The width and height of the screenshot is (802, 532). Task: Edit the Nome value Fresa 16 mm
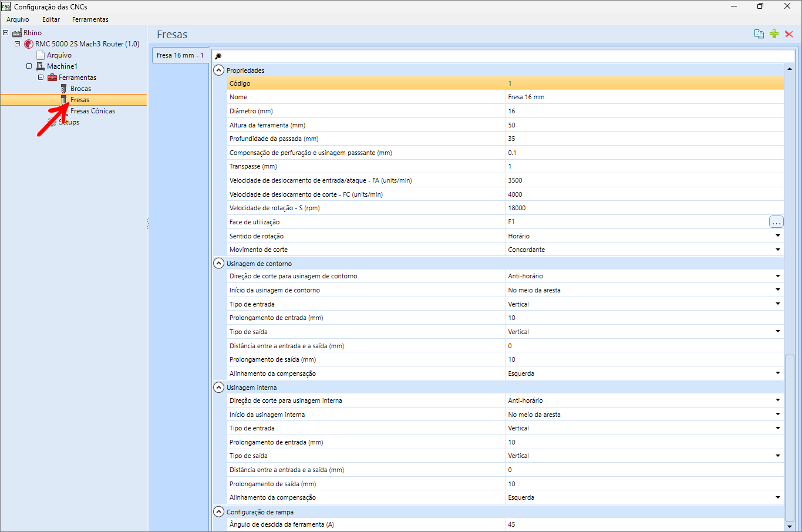[645, 97]
